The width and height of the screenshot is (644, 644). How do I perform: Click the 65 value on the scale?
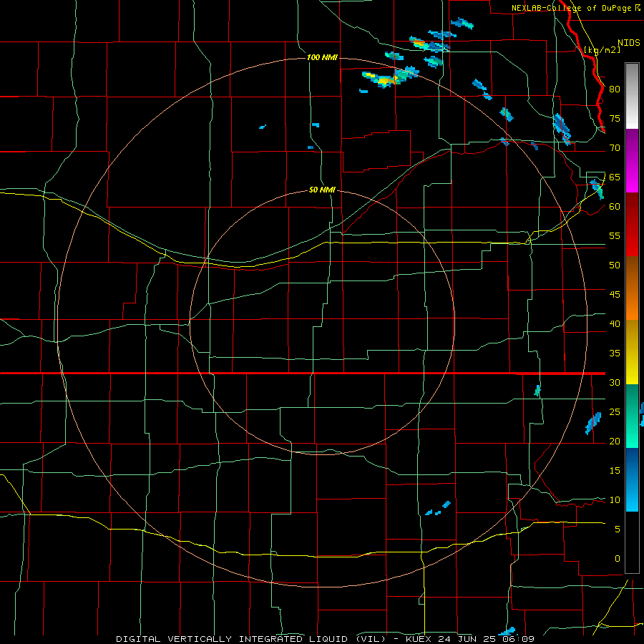coord(615,177)
